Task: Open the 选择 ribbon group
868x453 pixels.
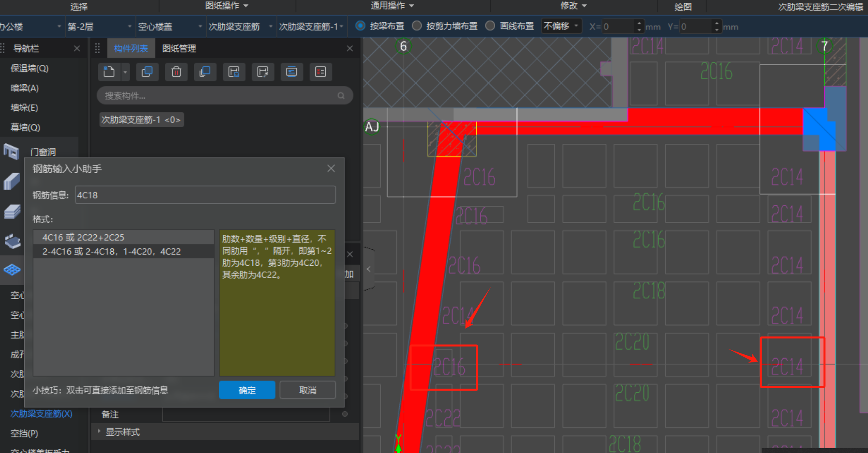Action: [x=79, y=6]
